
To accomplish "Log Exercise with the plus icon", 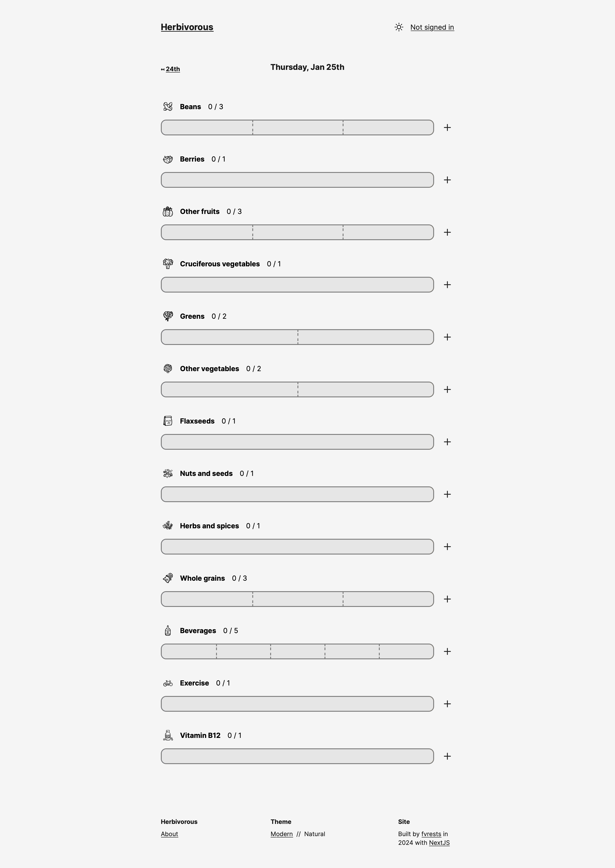I will (447, 704).
